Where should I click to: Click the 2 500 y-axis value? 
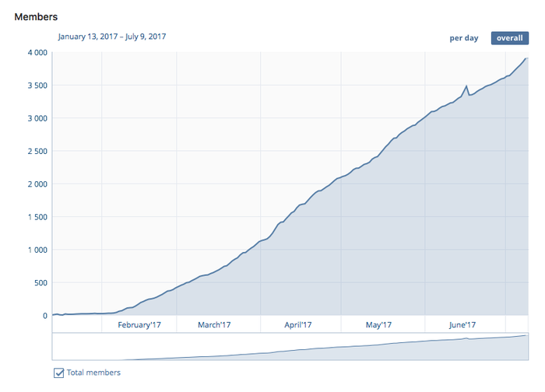click(x=37, y=152)
